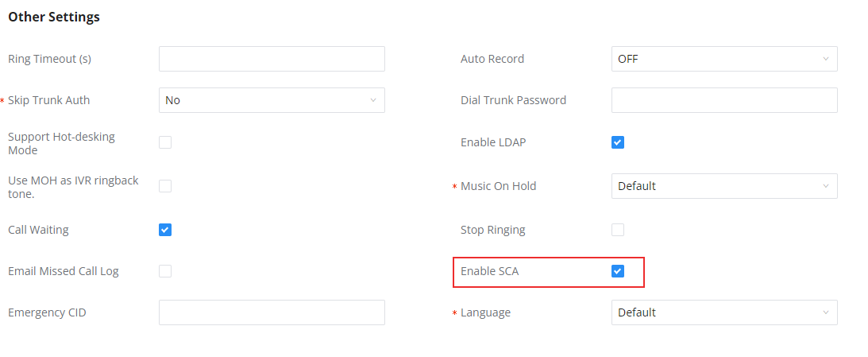Check the Stop Ringing checkbox
Viewport: 868px width, 357px height.
(x=618, y=230)
